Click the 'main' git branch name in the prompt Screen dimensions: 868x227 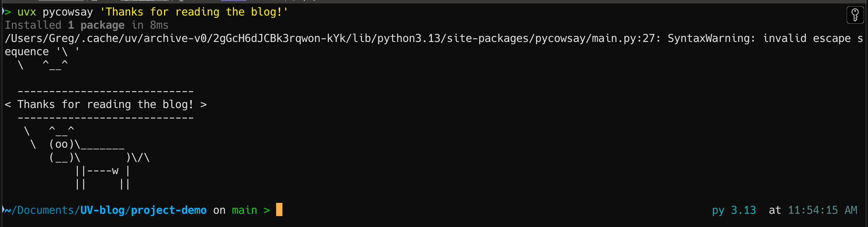(244, 210)
